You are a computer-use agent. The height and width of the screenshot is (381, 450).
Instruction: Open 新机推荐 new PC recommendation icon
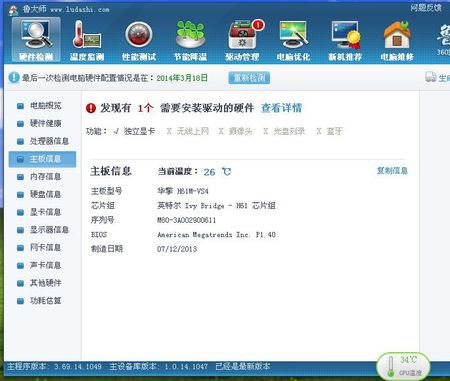click(345, 40)
